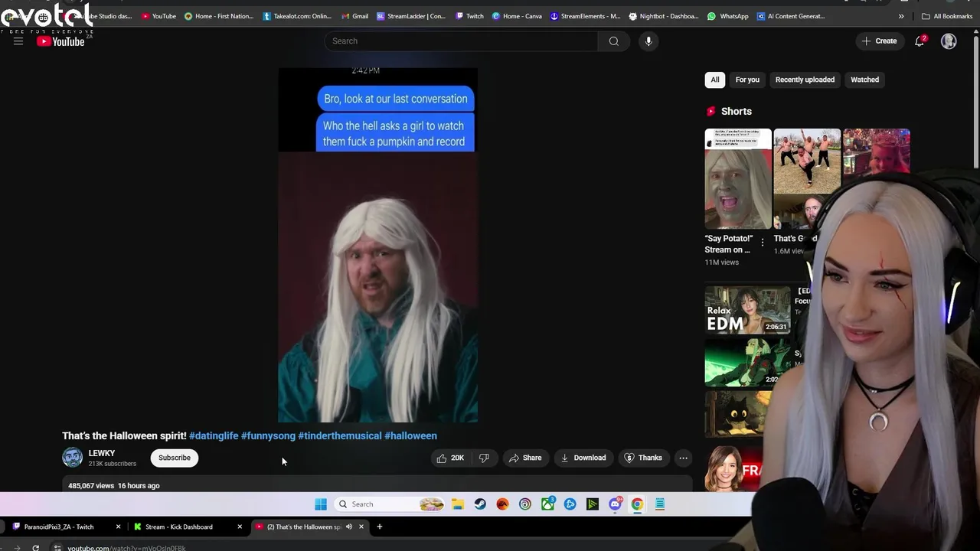Start voice search with microphone icon
This screenshot has width=980, height=551.
click(x=648, y=41)
